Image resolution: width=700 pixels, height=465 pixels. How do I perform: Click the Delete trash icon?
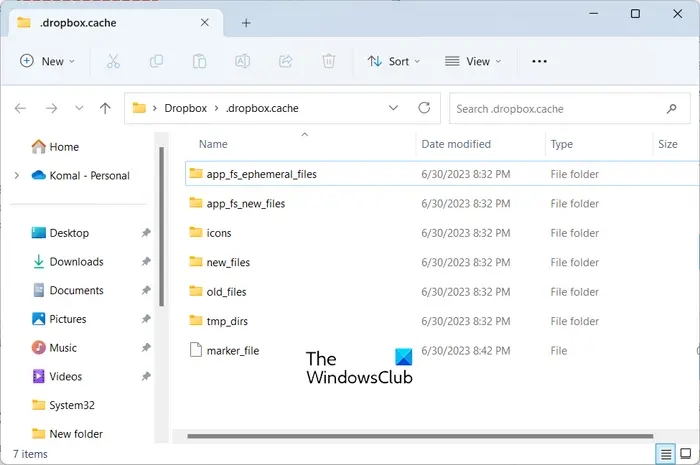tap(329, 61)
